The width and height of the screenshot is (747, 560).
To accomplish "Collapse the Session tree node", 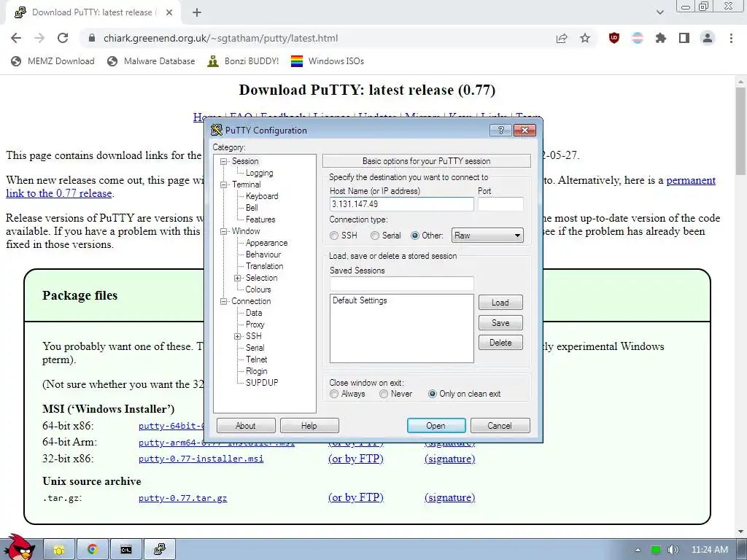I will 223,161.
